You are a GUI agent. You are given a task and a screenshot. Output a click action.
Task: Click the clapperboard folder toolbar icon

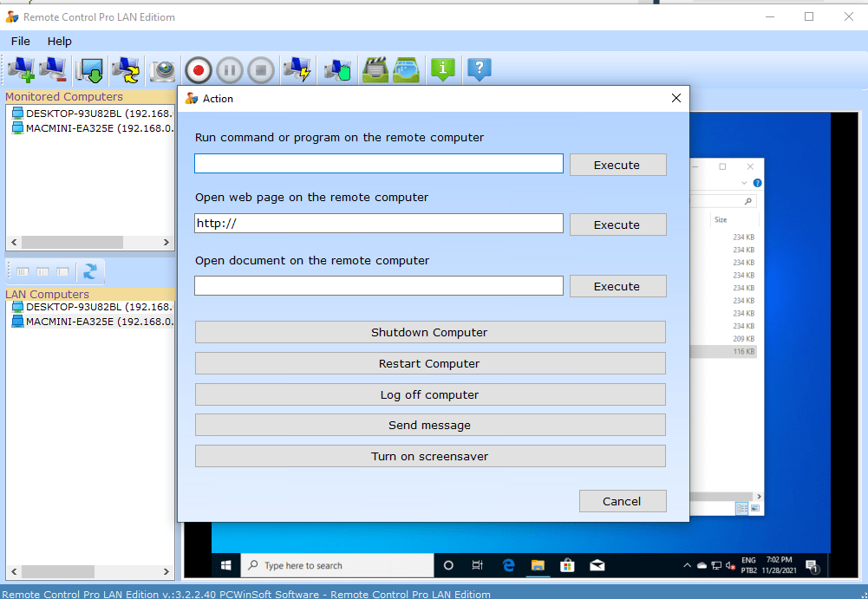tap(375, 69)
